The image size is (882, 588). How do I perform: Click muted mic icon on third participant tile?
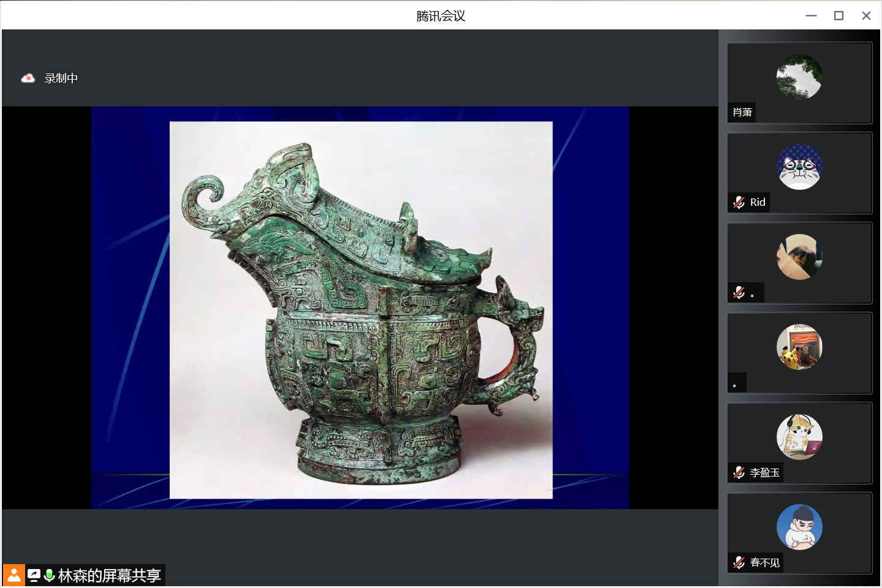pos(739,292)
